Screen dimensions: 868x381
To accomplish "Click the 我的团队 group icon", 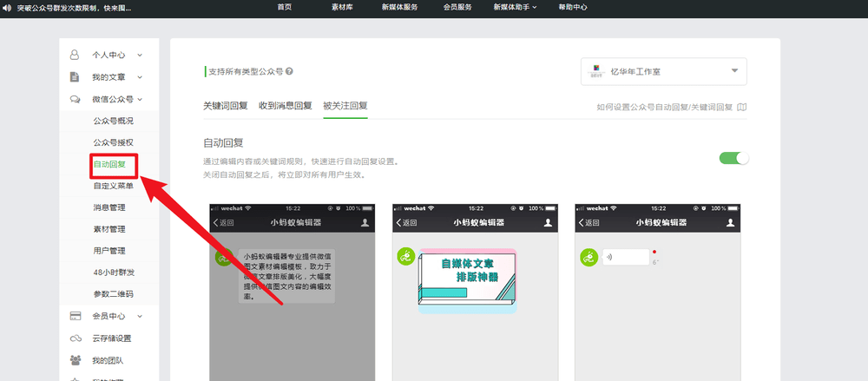I will (x=76, y=360).
